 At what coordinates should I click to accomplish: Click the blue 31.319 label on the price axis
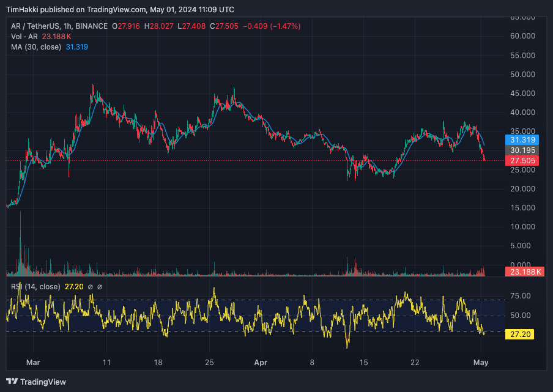tap(522, 139)
